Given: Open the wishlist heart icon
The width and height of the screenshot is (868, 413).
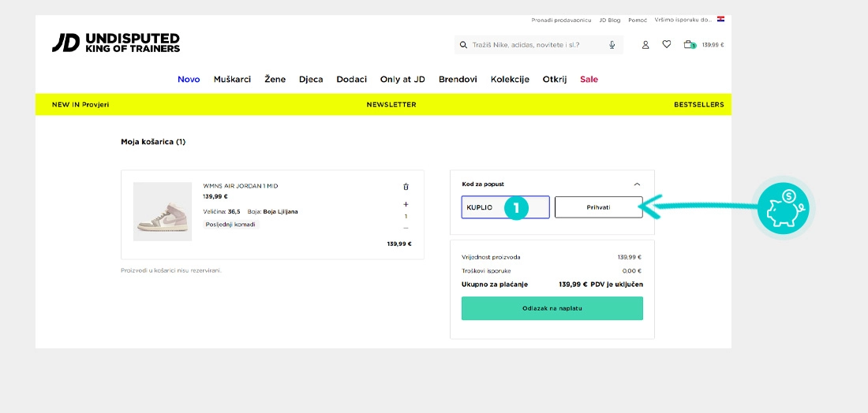Looking at the screenshot, I should pos(667,44).
